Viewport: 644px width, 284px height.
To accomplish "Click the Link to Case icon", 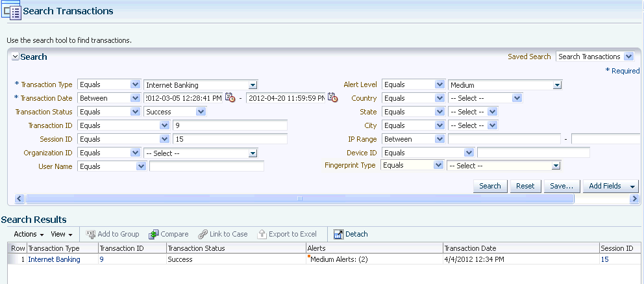I will tap(203, 234).
